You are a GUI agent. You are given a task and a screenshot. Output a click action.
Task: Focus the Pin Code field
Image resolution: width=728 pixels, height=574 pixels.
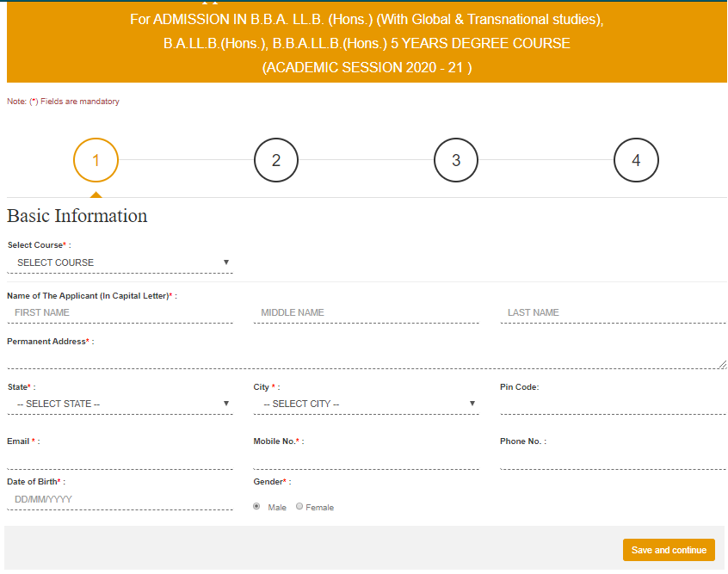pos(613,404)
